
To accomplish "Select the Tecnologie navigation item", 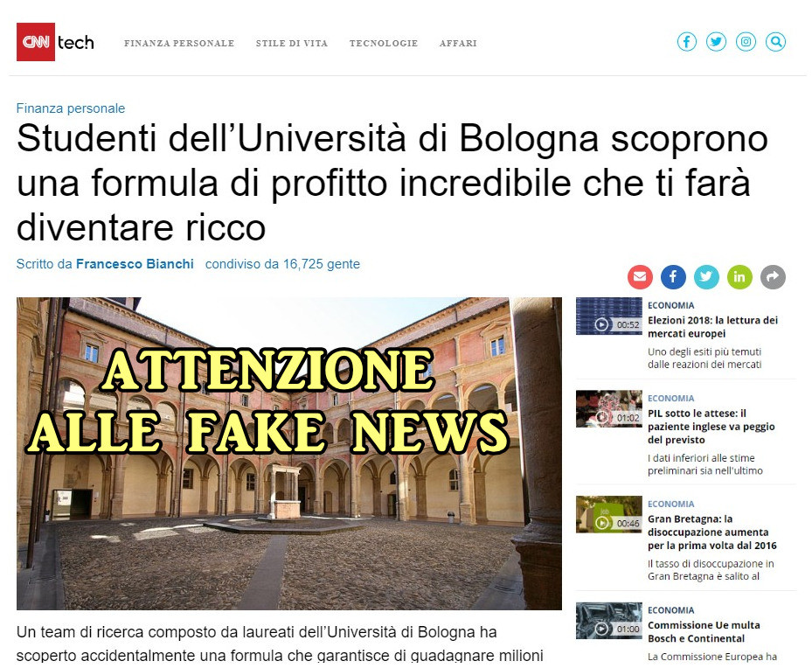I will coord(384,44).
